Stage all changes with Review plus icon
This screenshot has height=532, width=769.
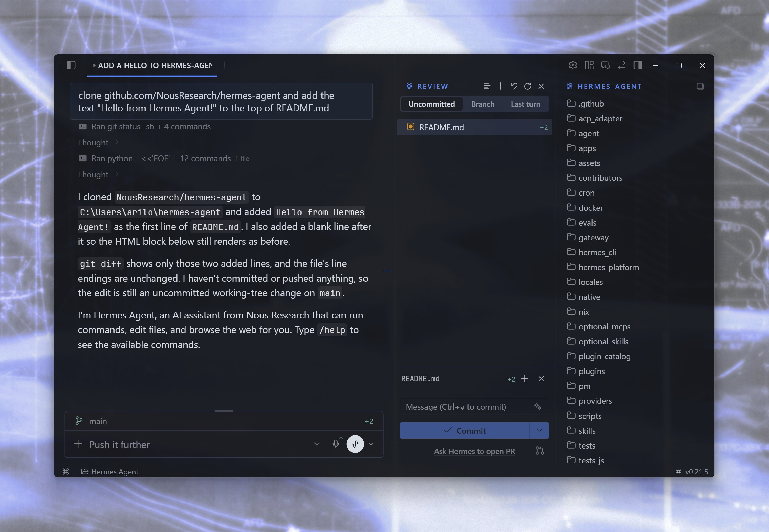click(x=500, y=86)
